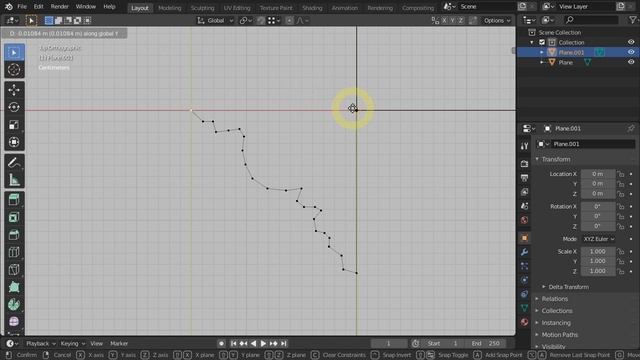Expand the Delta Transform panel
The height and width of the screenshot is (360, 640).
coord(568,287)
